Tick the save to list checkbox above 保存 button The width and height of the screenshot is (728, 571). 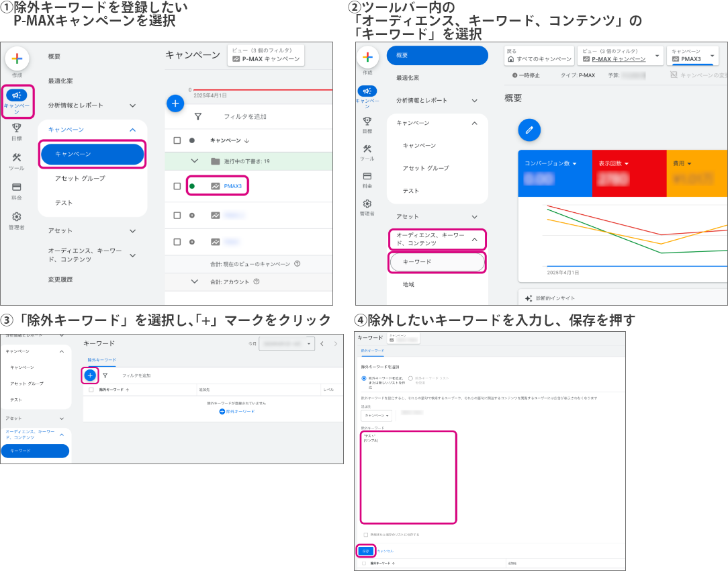366,535
